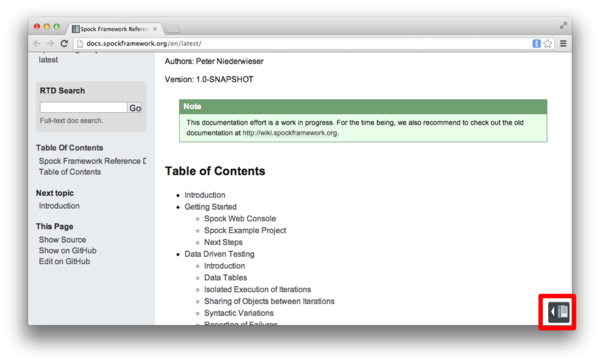Click Authors: Peter Niederwieser text
The width and height of the screenshot is (600, 364).
click(214, 61)
